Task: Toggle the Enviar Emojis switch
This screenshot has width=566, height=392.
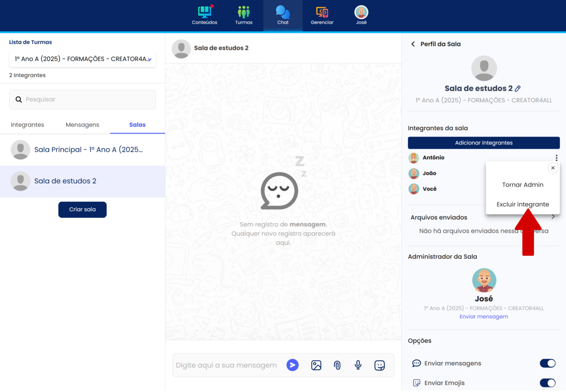Action: coord(547,383)
